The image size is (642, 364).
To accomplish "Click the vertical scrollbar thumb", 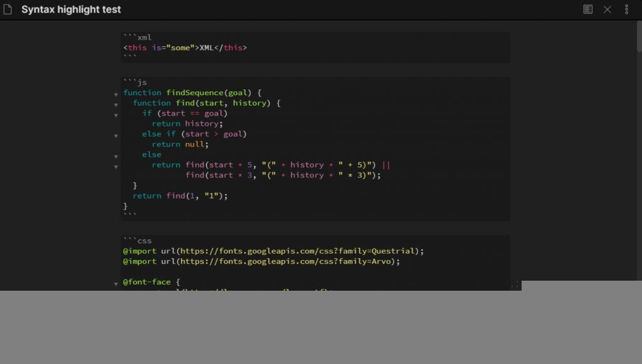I will [x=639, y=37].
